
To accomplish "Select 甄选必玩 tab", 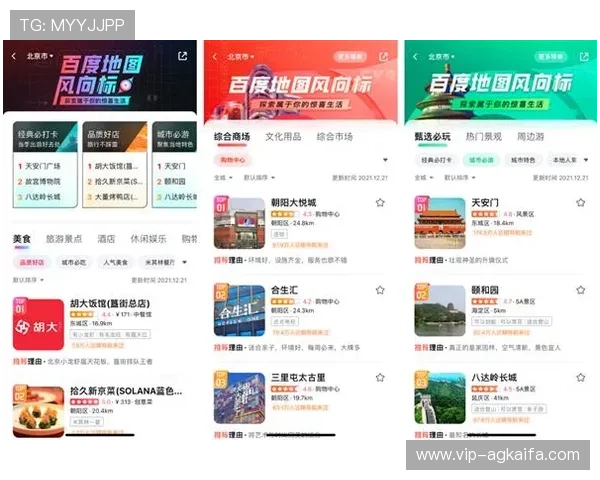I will (432, 137).
